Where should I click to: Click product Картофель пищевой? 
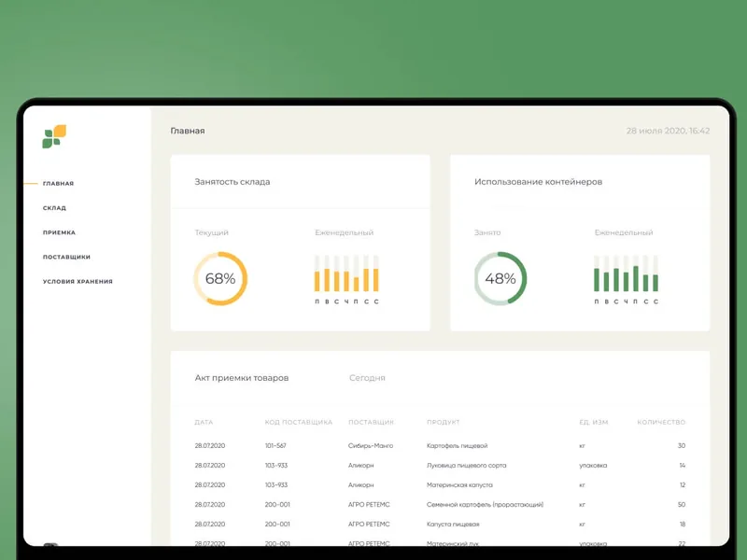tap(457, 446)
